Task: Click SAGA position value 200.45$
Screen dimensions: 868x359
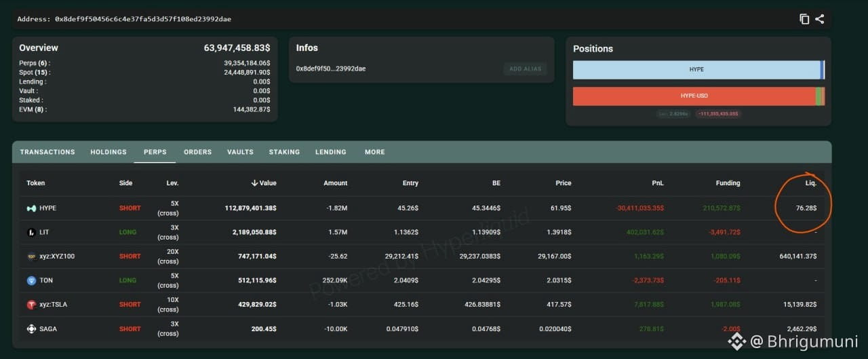Action: coord(264,329)
